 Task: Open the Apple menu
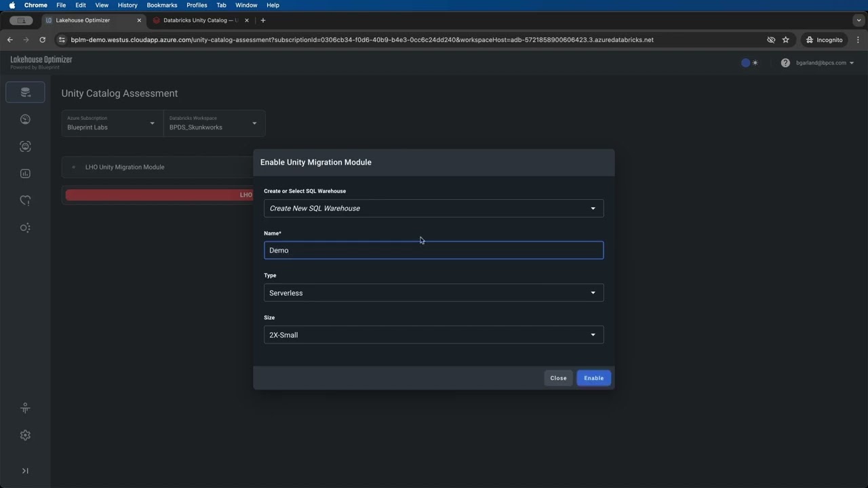coord(12,5)
